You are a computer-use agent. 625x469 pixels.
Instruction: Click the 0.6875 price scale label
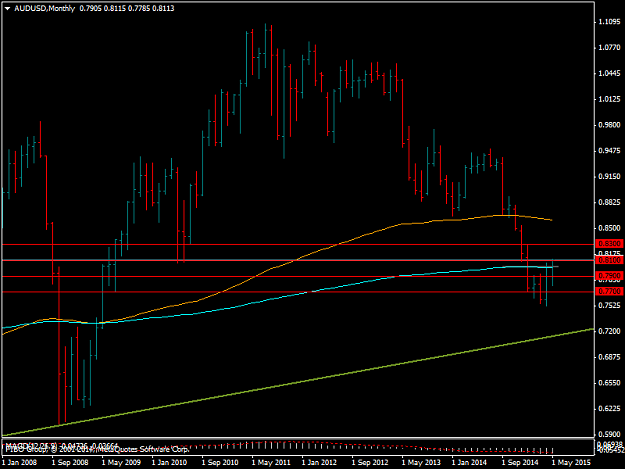(x=609, y=357)
